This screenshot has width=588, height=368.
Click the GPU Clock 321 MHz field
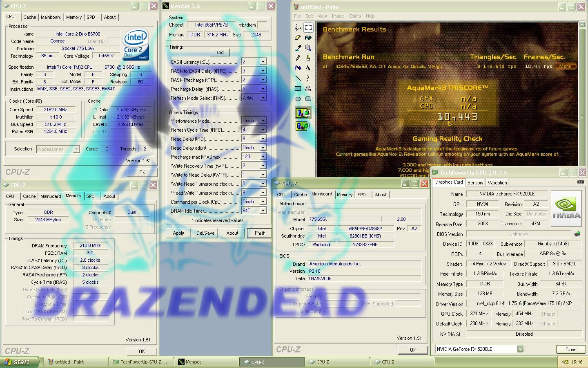tap(479, 314)
